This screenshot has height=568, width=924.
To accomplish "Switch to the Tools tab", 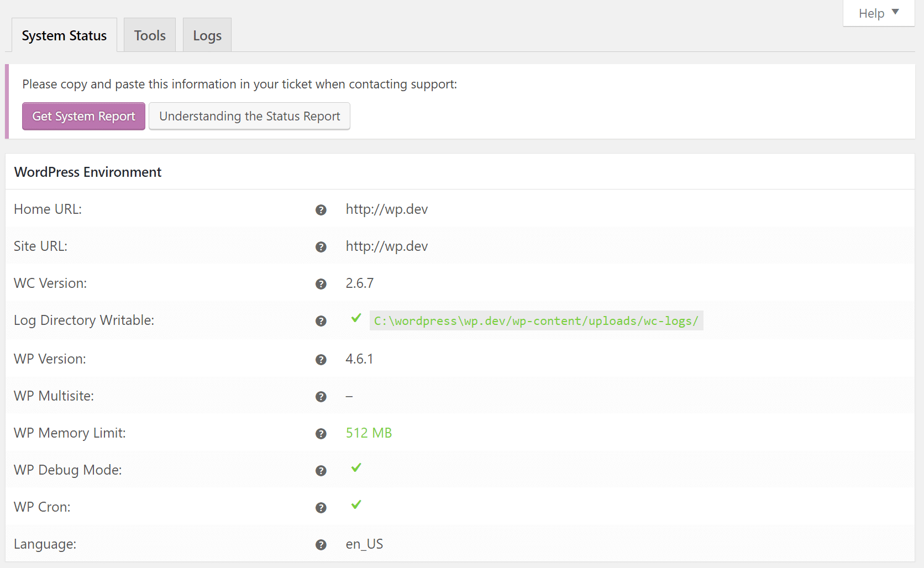I will click(x=150, y=35).
